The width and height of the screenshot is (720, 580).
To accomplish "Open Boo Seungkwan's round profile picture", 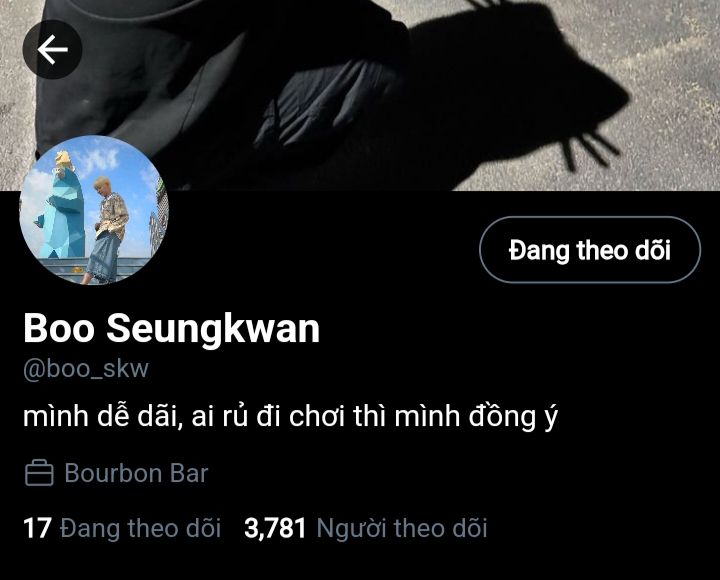I will 94,210.
